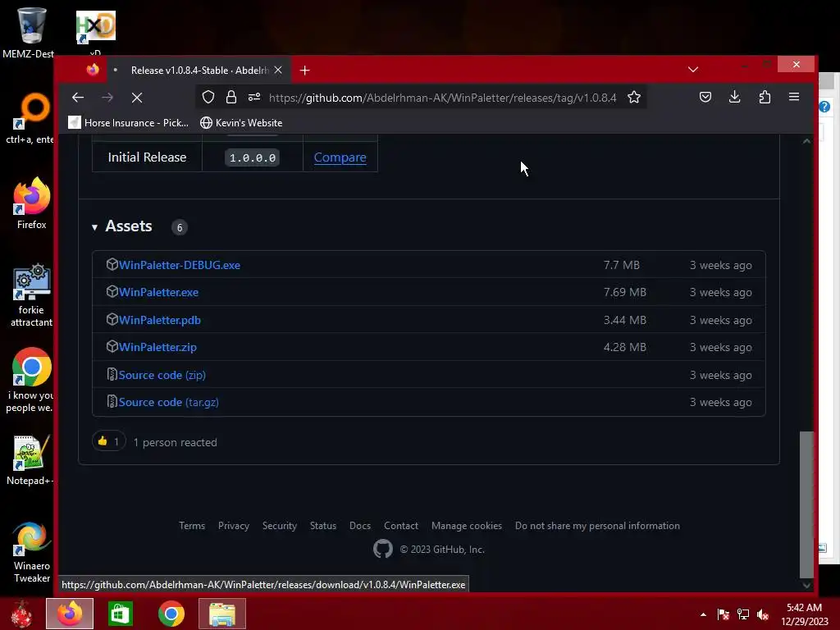Open Security footer link
The width and height of the screenshot is (840, 630).
[x=280, y=526]
